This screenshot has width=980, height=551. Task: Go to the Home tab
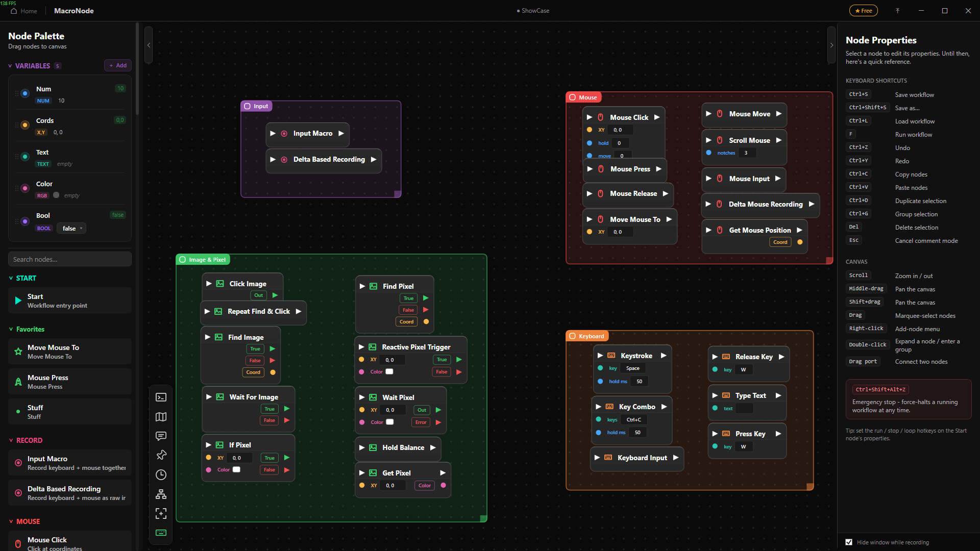click(24, 11)
